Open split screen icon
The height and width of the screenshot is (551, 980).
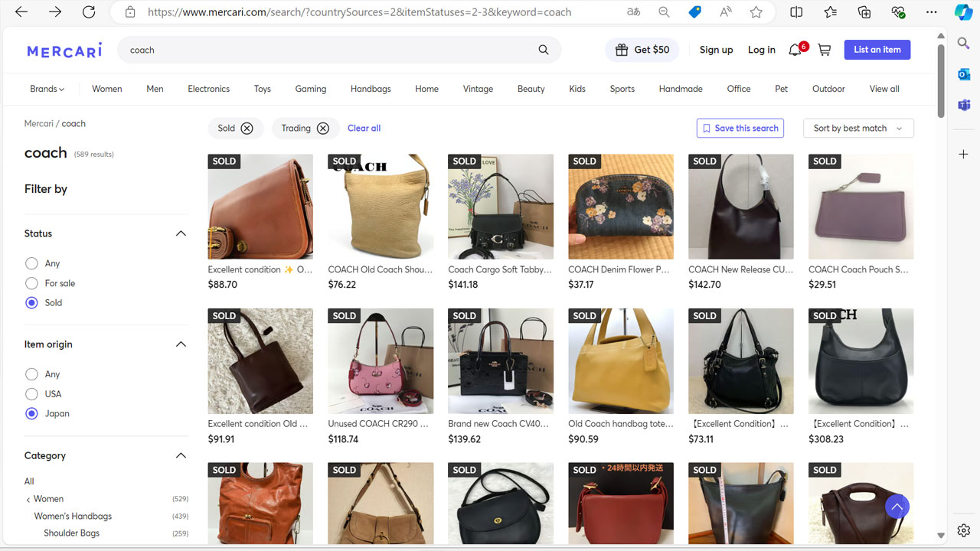point(796,12)
